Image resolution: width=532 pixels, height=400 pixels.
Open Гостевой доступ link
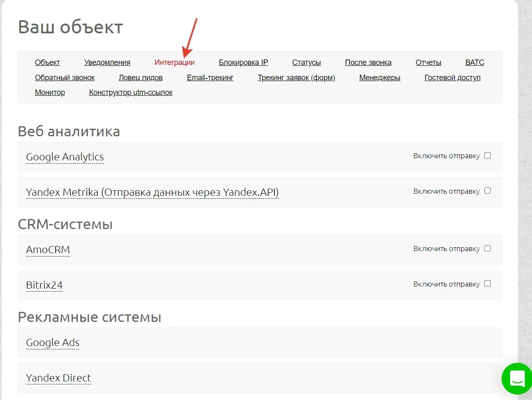tap(452, 78)
